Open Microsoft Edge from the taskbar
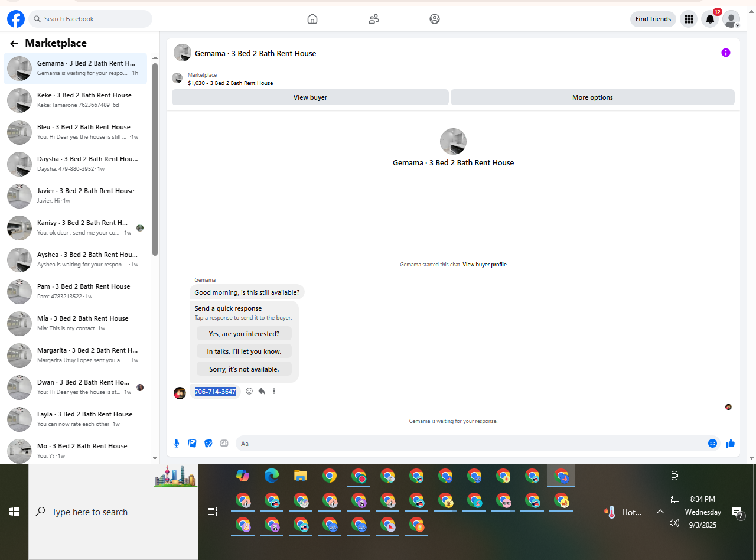756x560 pixels. pyautogui.click(x=272, y=476)
